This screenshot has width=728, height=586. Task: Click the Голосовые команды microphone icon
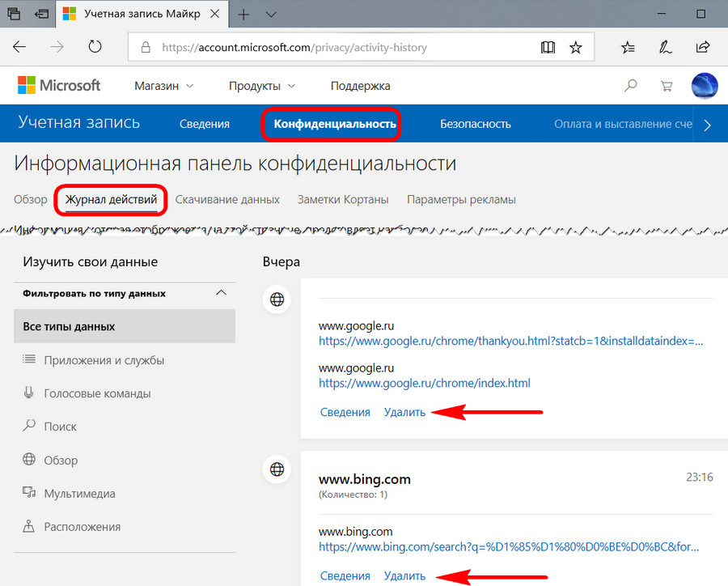pos(29,393)
